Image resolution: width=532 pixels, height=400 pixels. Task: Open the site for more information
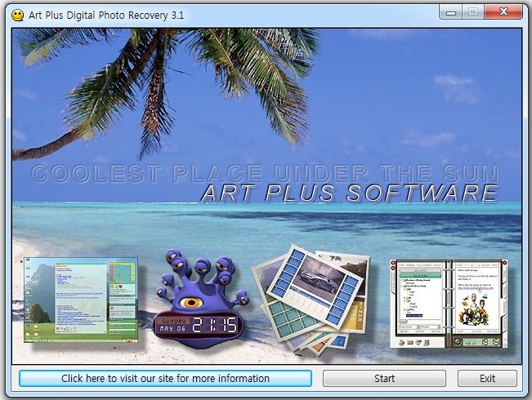[165, 378]
